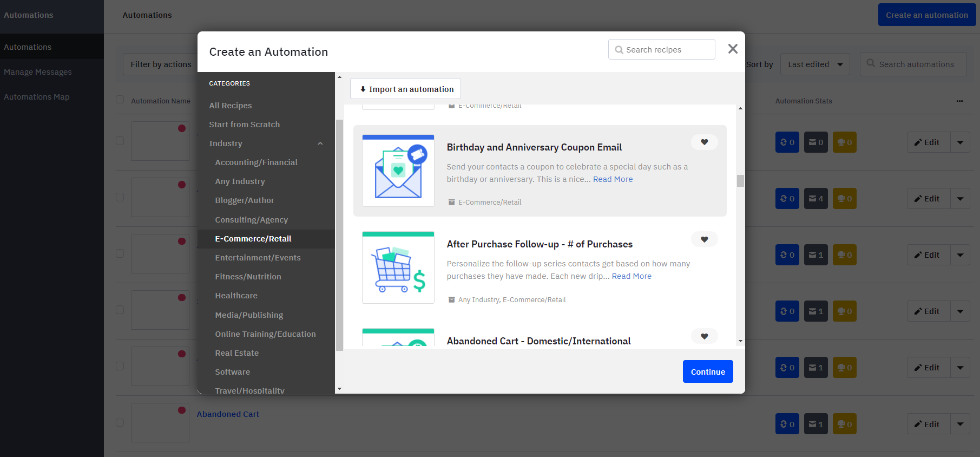
Task: Select Software industry
Action: point(233,372)
